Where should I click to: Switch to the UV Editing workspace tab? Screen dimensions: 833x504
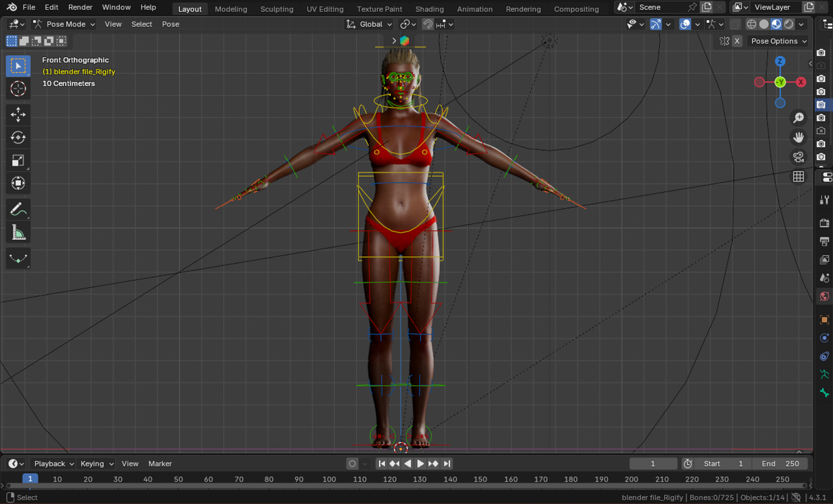pyautogui.click(x=325, y=9)
